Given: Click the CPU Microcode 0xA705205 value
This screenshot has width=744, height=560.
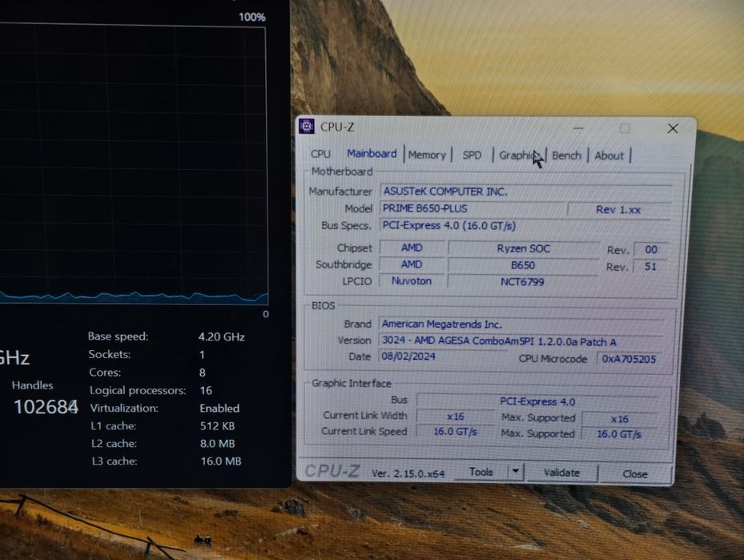Looking at the screenshot, I should point(629,359).
